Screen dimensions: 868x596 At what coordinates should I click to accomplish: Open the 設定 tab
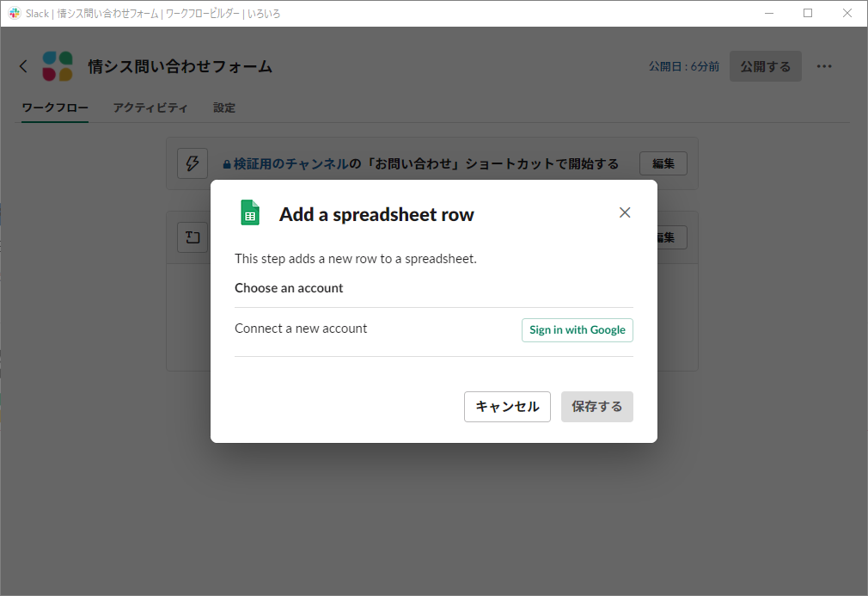[x=224, y=108]
